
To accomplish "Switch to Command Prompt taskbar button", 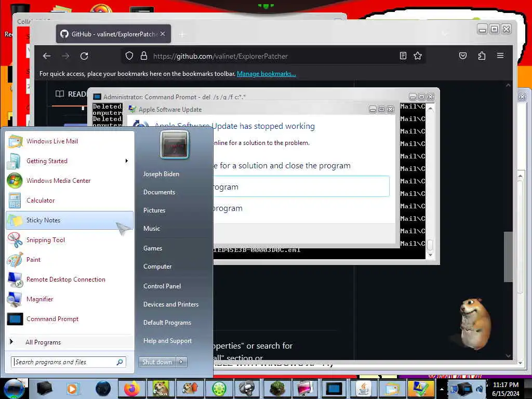I will point(334,389).
